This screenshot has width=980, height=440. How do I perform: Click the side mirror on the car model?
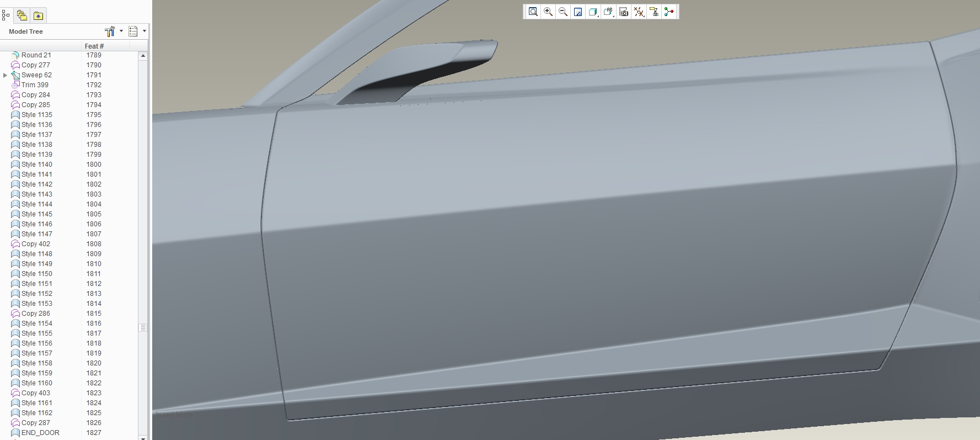(x=425, y=66)
